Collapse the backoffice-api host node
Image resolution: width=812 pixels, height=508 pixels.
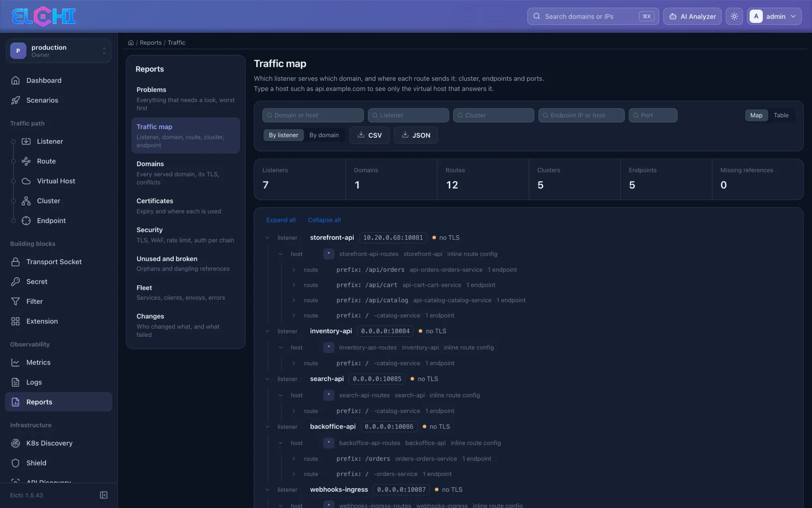[281, 443]
